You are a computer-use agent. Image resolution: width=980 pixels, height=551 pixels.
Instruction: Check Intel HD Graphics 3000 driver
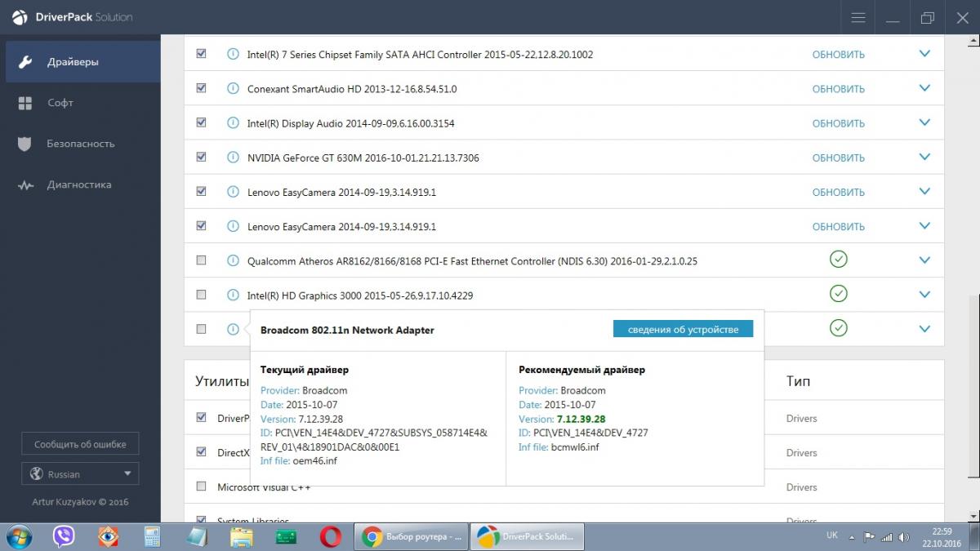point(201,295)
